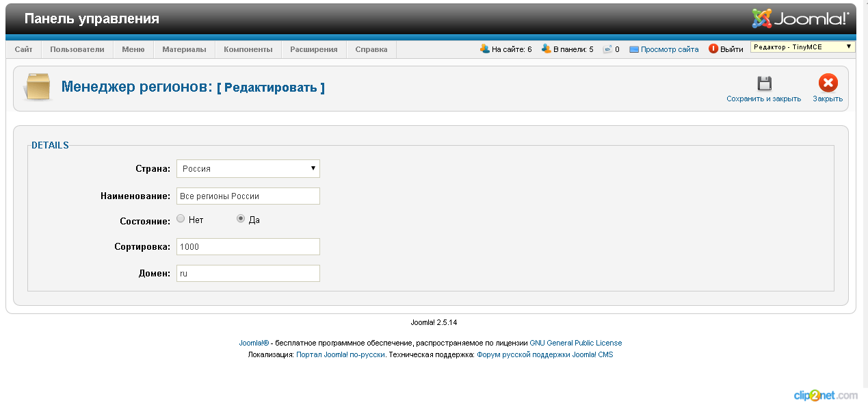Viewport: 868px width, 403px height.
Task: Select the Нет radio button
Action: (181, 219)
